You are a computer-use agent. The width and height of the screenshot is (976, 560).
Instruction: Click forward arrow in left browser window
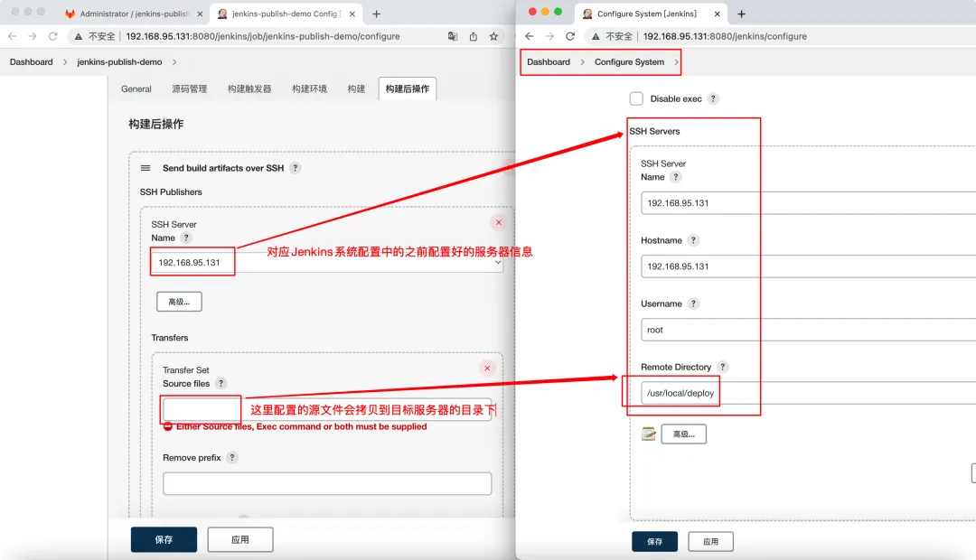pyautogui.click(x=33, y=36)
